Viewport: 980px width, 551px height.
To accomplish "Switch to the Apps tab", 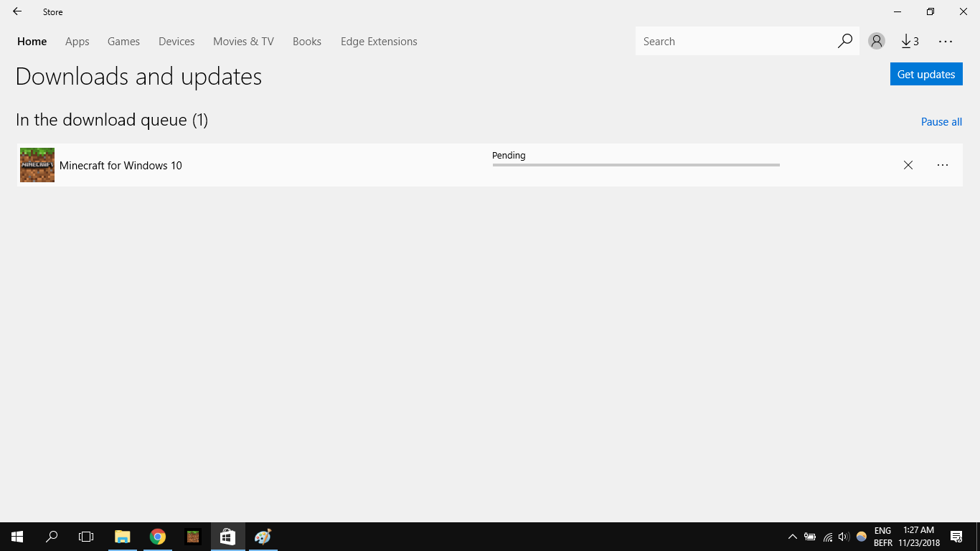I will pyautogui.click(x=77, y=42).
